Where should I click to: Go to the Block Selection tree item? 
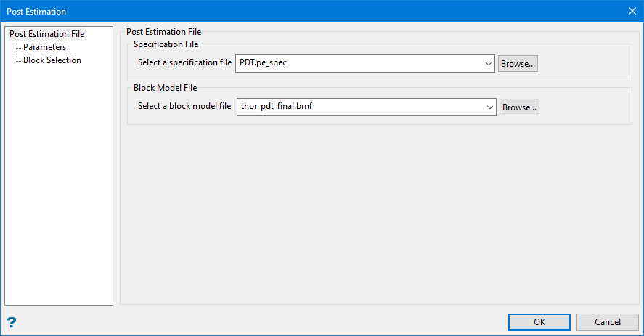pyautogui.click(x=52, y=60)
